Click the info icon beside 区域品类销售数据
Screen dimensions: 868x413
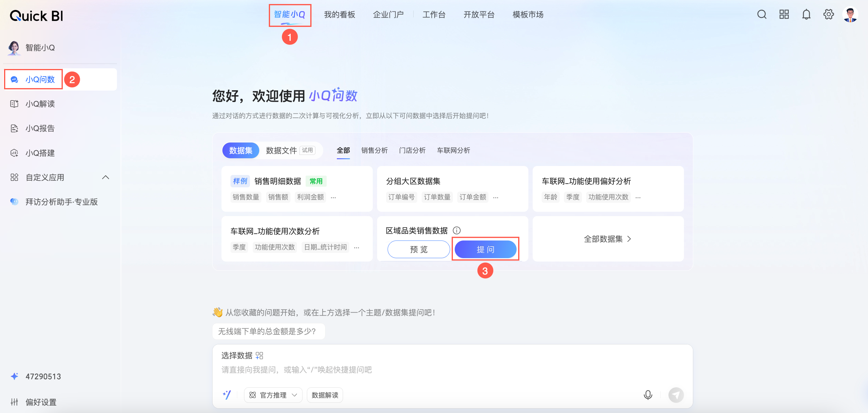(x=457, y=230)
